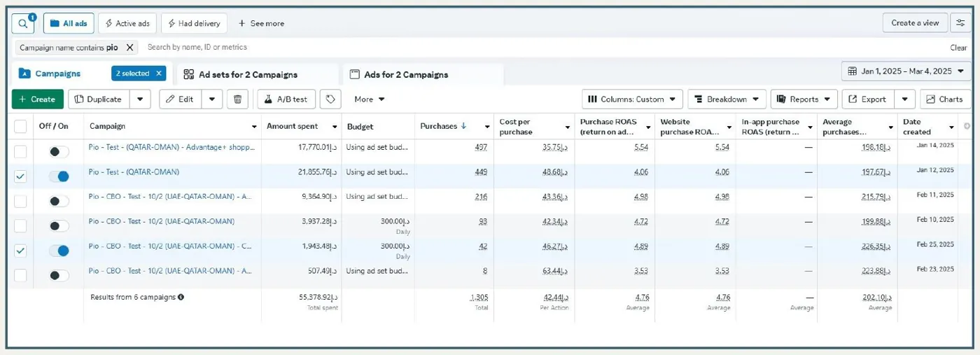Click the Duplicate button

99,99
